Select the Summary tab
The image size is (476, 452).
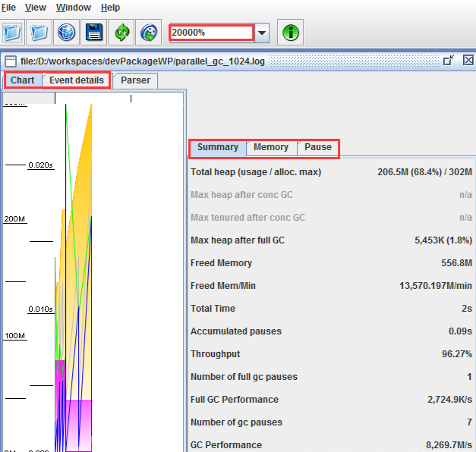[218, 147]
